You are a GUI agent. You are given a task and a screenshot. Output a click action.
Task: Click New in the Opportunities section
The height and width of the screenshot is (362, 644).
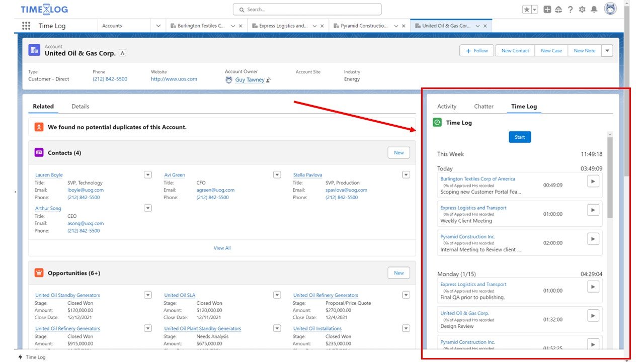tap(399, 273)
